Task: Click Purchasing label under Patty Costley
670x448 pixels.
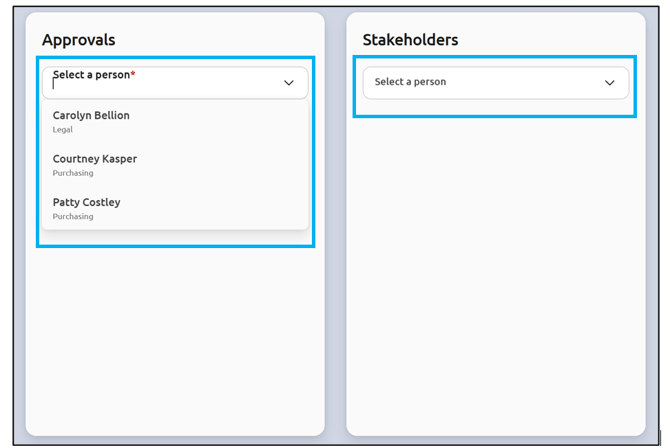Action: coord(73,216)
